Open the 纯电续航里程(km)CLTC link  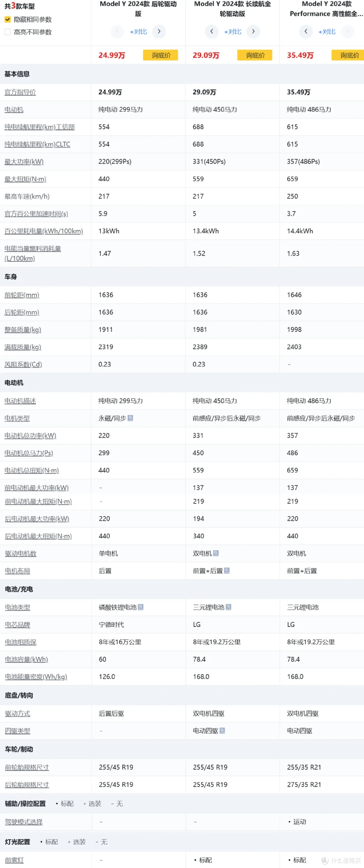37,144
